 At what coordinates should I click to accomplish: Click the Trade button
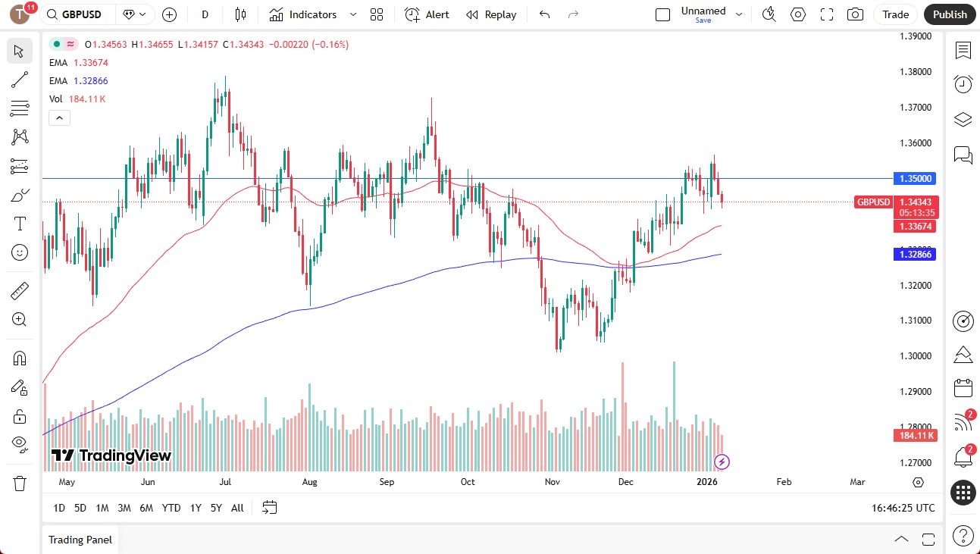point(896,14)
